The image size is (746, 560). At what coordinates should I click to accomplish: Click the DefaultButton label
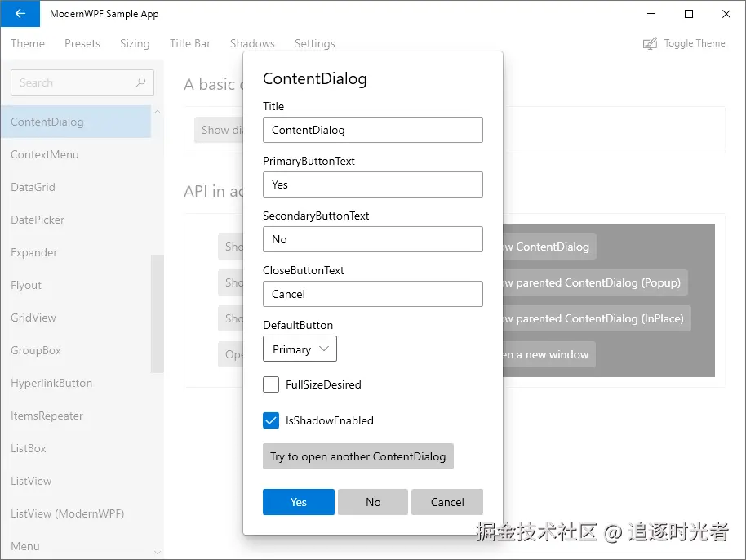click(298, 325)
